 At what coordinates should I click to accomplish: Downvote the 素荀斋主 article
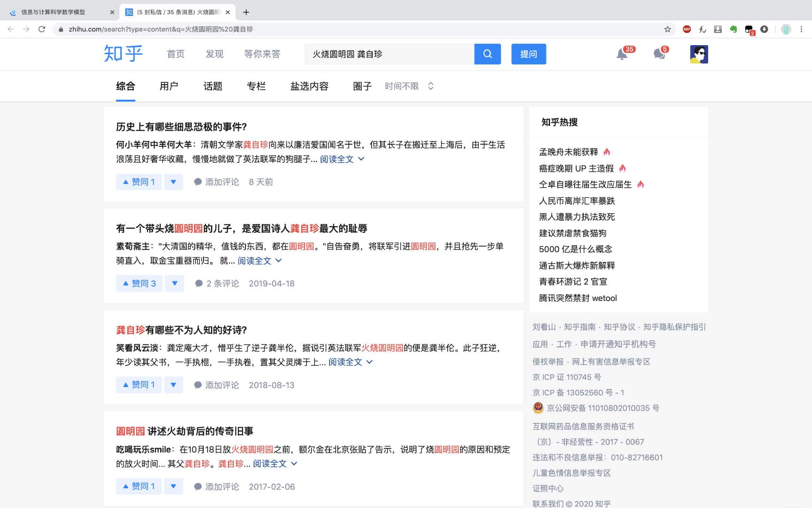coord(174,284)
